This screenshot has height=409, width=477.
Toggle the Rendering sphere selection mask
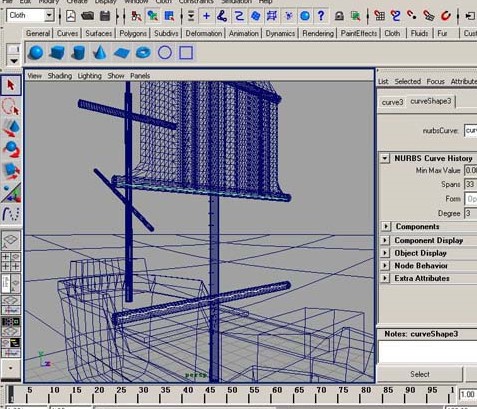[x=305, y=16]
